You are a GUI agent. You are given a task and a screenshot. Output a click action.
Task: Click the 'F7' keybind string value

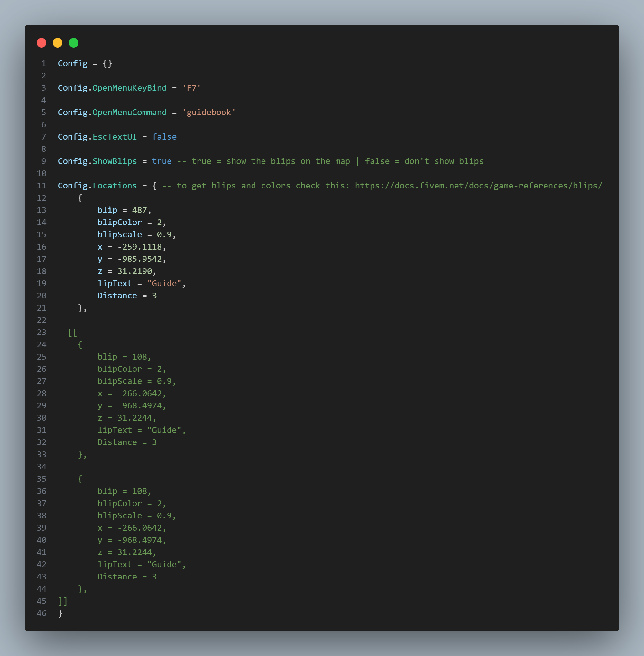coord(191,88)
